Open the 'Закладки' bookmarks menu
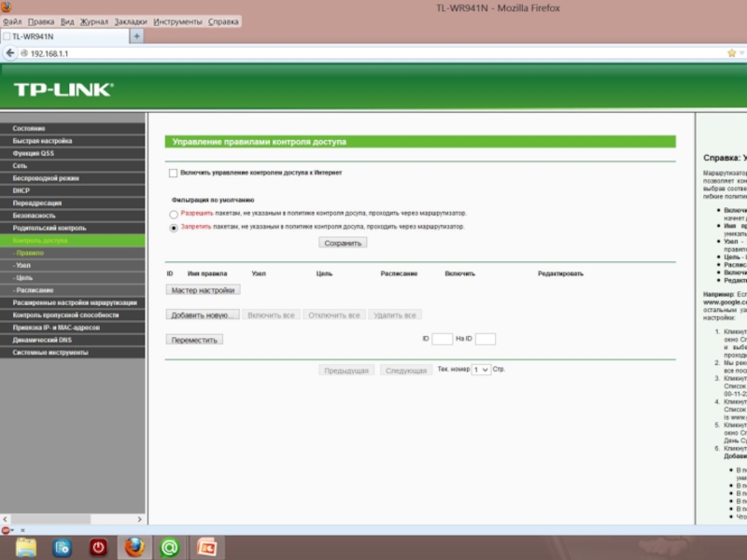The image size is (747, 560). [130, 21]
